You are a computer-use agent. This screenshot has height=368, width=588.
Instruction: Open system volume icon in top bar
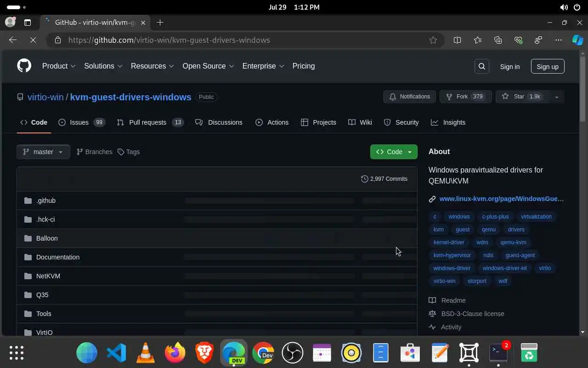tap(564, 7)
